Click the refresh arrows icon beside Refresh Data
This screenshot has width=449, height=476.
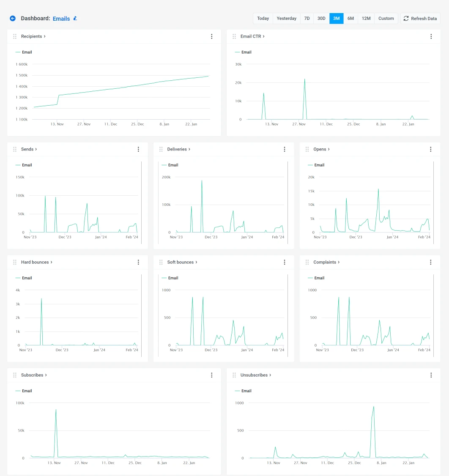[x=406, y=18]
